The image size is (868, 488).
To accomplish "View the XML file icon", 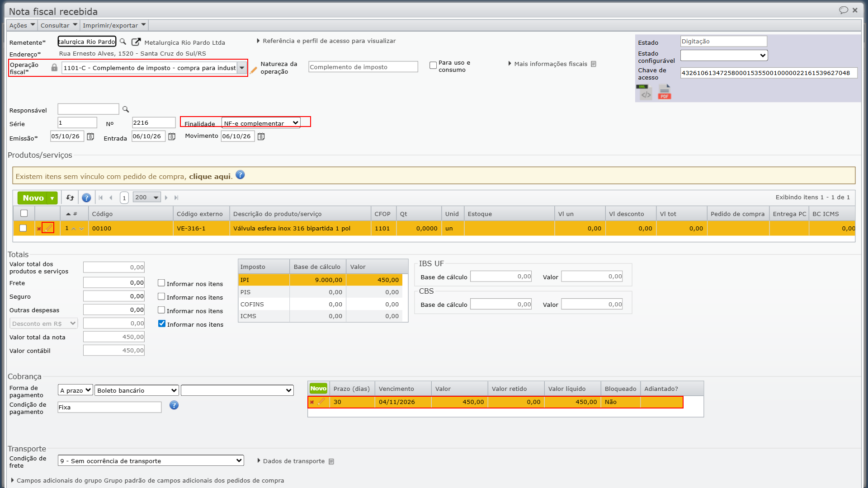I will coord(644,92).
